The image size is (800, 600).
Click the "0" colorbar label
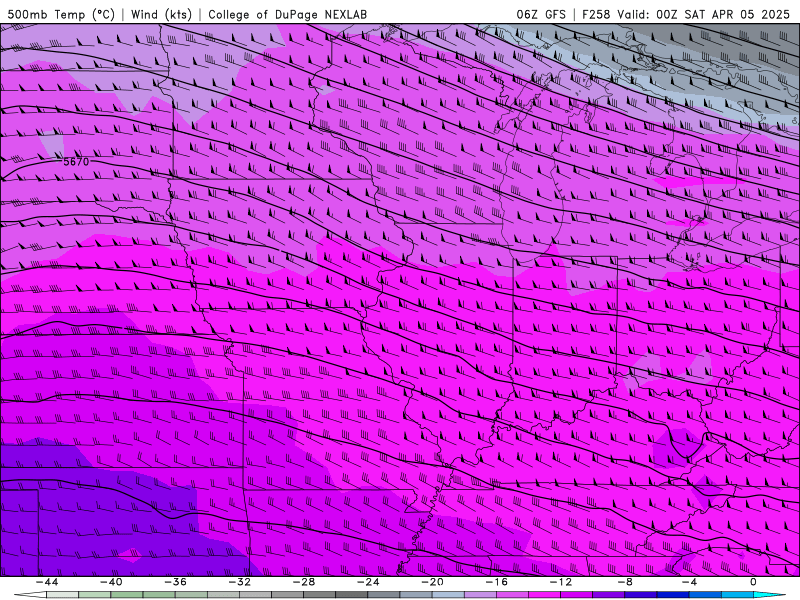pos(753,582)
